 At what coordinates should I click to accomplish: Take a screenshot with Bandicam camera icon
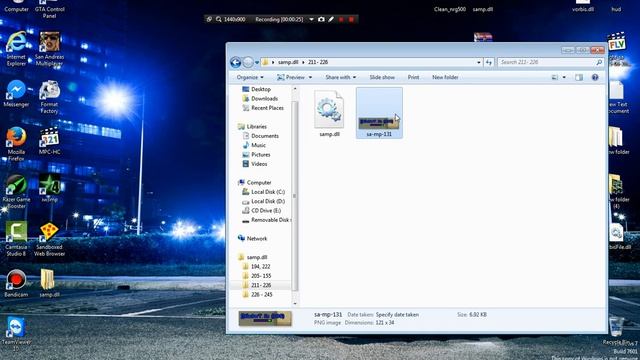tap(321, 19)
